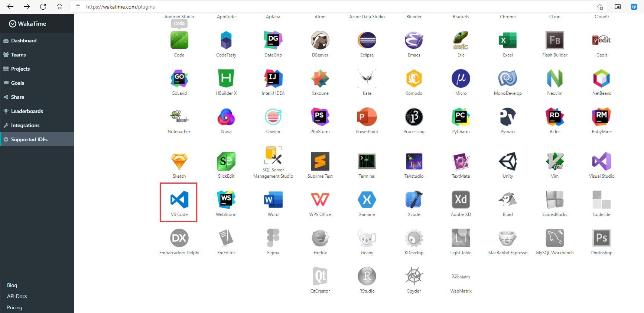Open the Emacs plugin icon
This screenshot has width=644, height=313.
click(x=414, y=40)
